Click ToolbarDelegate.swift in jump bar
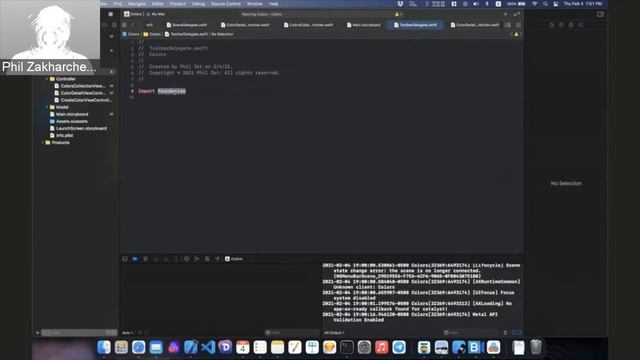This screenshot has height=360, width=640. (186, 34)
